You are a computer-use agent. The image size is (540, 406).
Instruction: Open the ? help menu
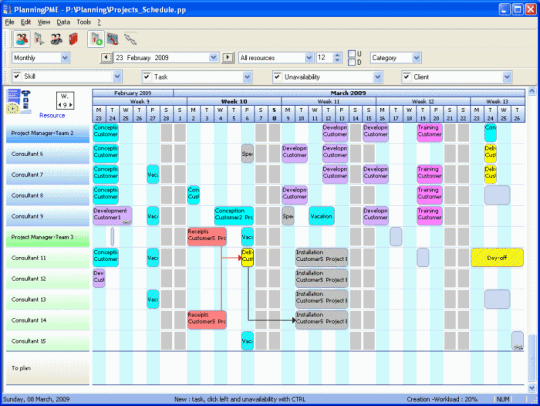99,22
